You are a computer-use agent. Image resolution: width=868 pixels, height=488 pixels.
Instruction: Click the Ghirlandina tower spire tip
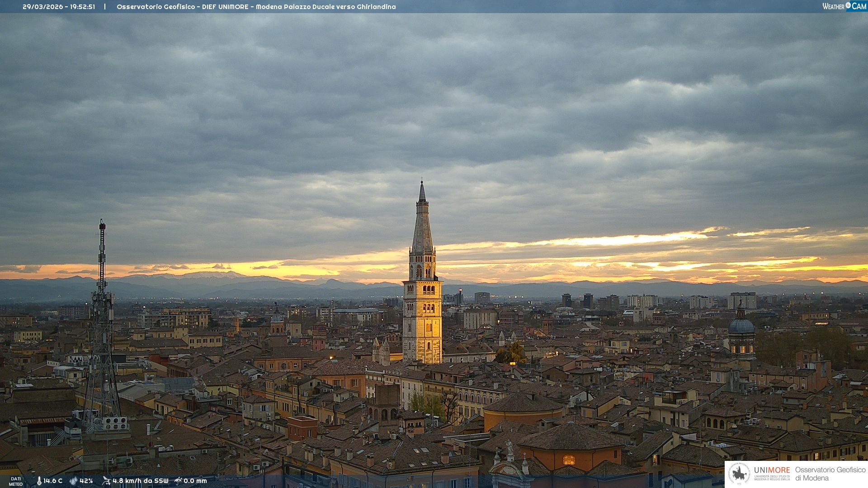point(422,183)
